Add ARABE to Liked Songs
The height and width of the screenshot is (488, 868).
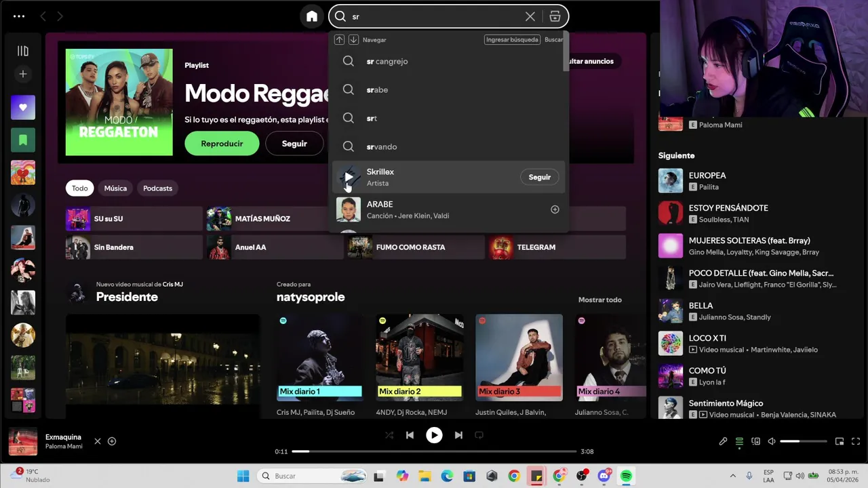(x=555, y=209)
